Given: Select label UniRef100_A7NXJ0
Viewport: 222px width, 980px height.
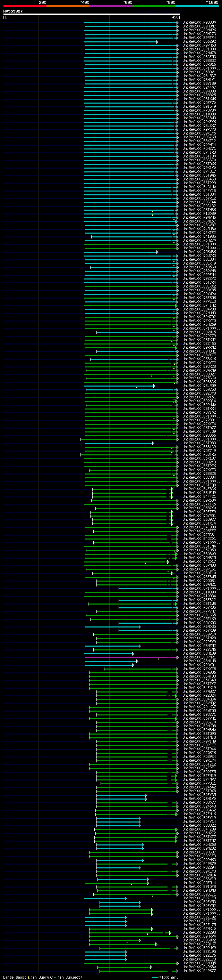Looking at the screenshot, I should click(199, 929).
